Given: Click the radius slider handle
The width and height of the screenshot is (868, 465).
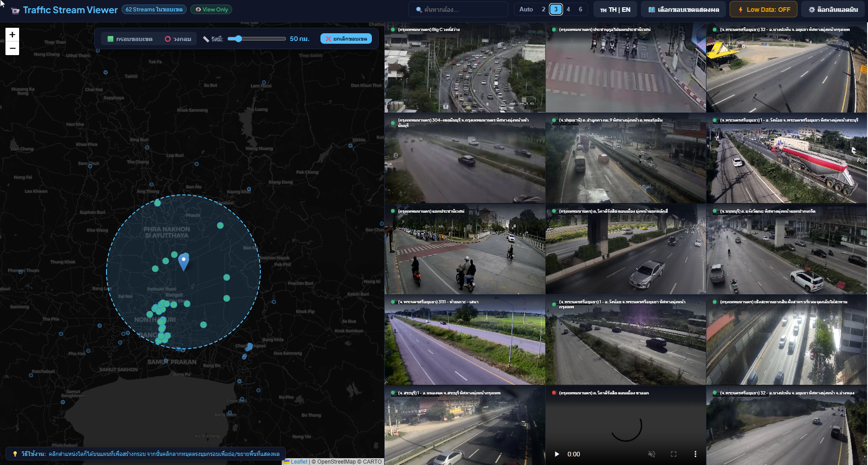Looking at the screenshot, I should (238, 39).
